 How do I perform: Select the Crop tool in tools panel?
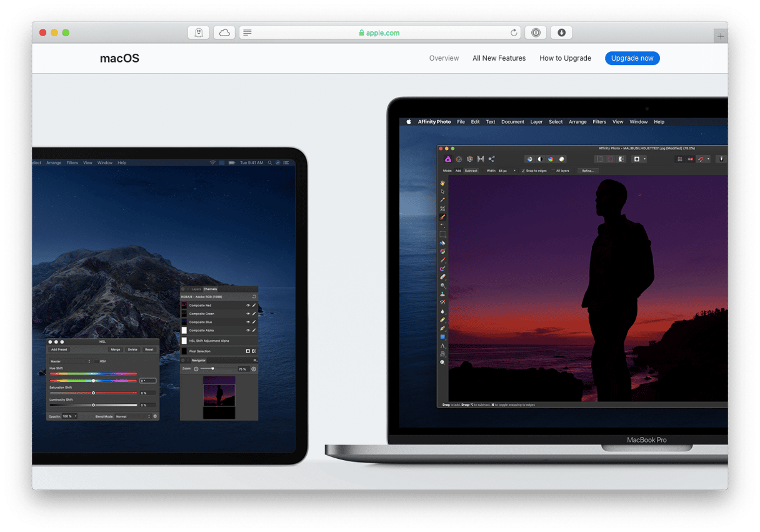[442, 208]
